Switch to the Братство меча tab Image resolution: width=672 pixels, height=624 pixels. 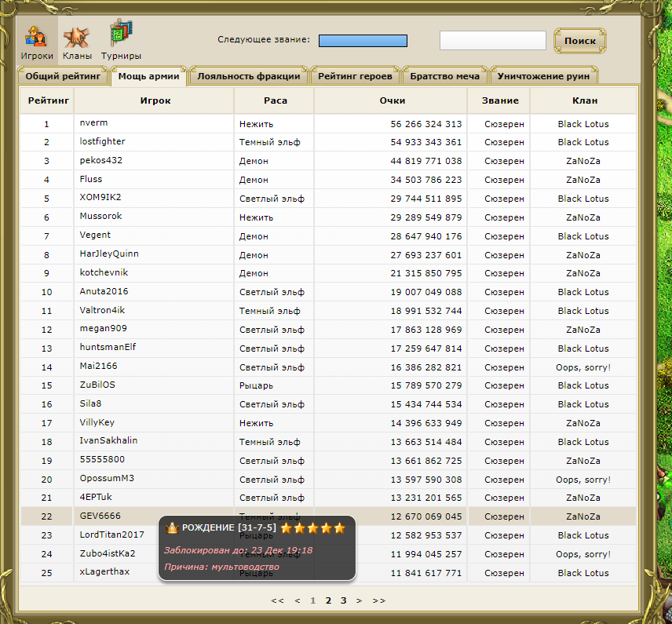click(x=444, y=76)
